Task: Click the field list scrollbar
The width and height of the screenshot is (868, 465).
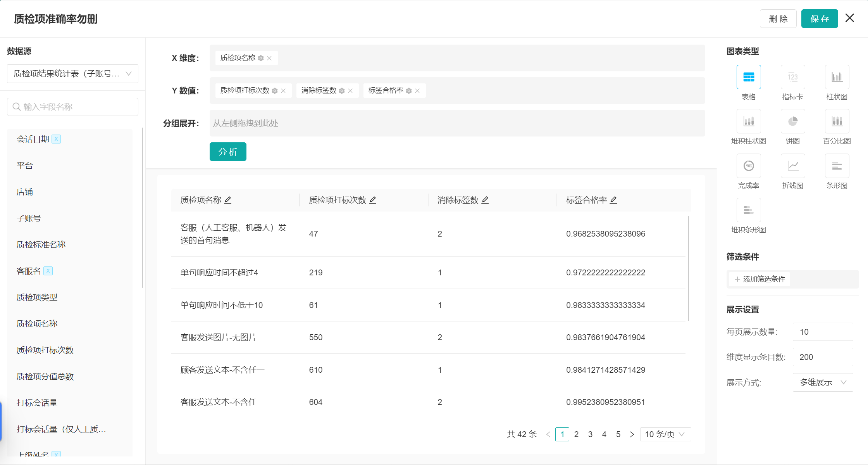Action: (143, 207)
